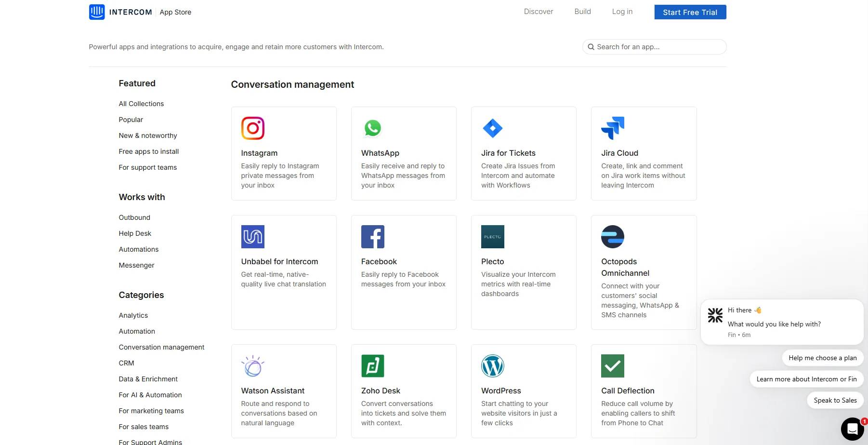Click the Watson Assistant icon
The width and height of the screenshot is (868, 445).
click(253, 366)
